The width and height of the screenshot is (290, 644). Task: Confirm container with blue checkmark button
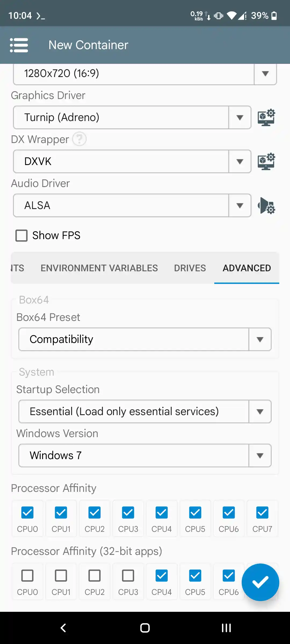[260, 582]
